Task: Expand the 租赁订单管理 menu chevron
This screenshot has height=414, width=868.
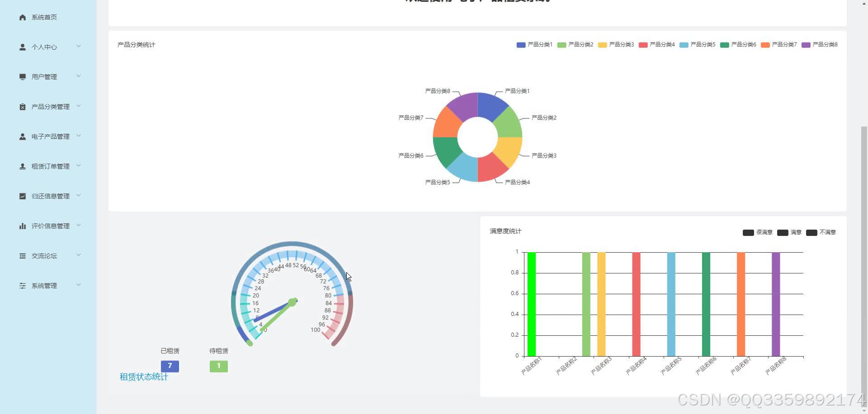Action: pyautogui.click(x=79, y=165)
